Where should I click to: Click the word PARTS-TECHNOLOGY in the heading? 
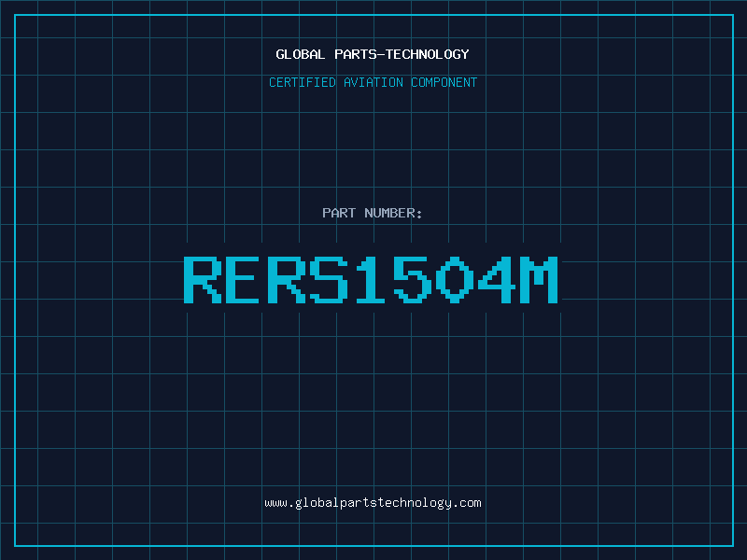click(402, 54)
